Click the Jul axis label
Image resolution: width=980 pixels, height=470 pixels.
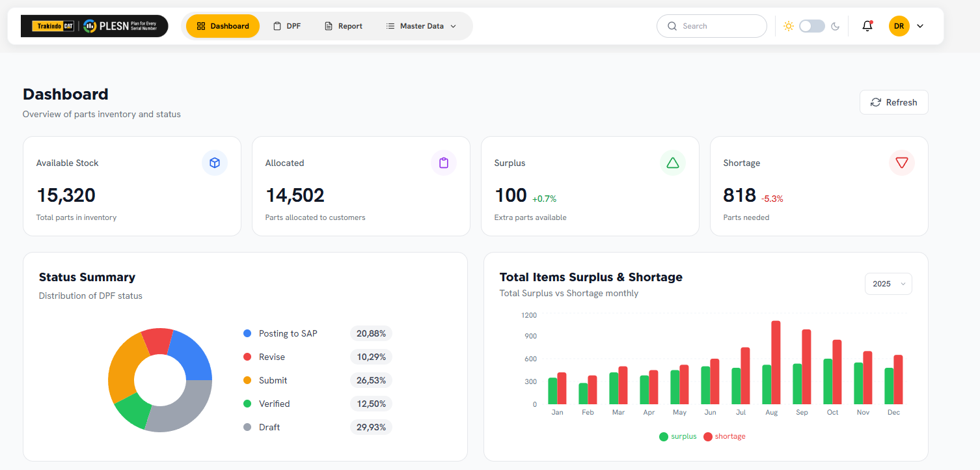pos(741,413)
